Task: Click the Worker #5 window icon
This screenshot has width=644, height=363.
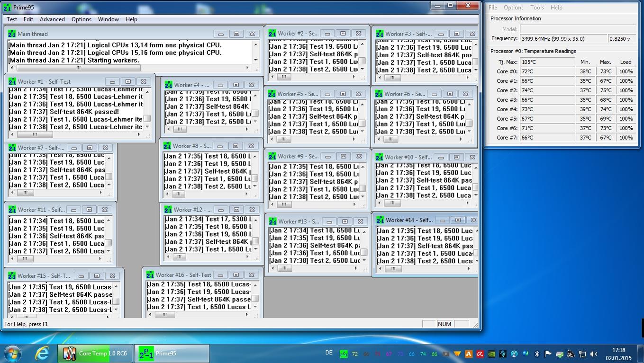Action: [x=272, y=94]
